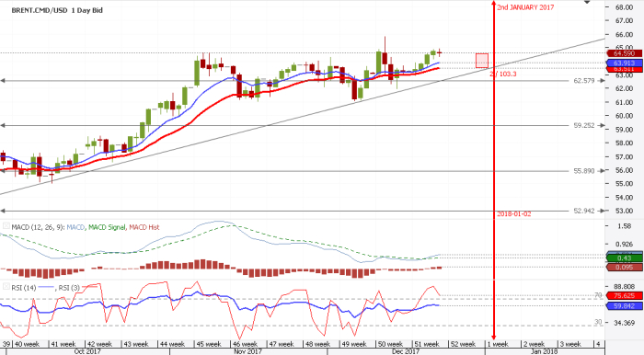644x355 pixels.
Task: Click the blue 63.913 moving average tag
Action: (625, 63)
